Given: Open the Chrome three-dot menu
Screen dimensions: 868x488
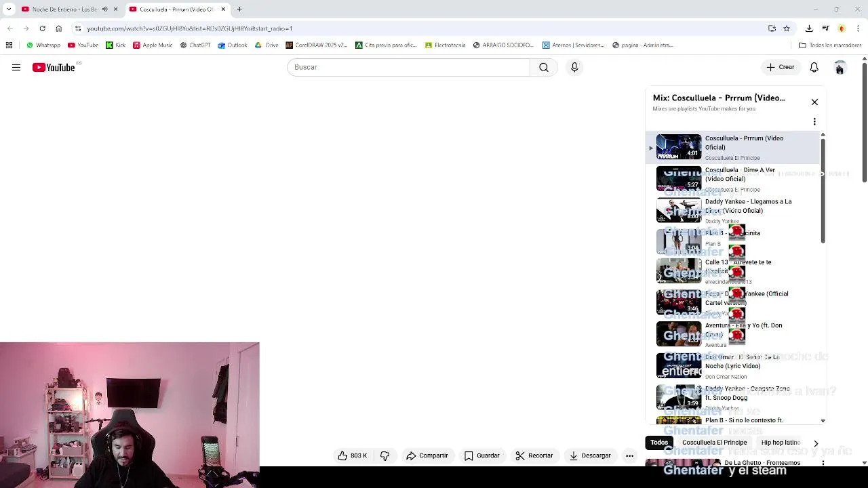Looking at the screenshot, I should tap(858, 28).
